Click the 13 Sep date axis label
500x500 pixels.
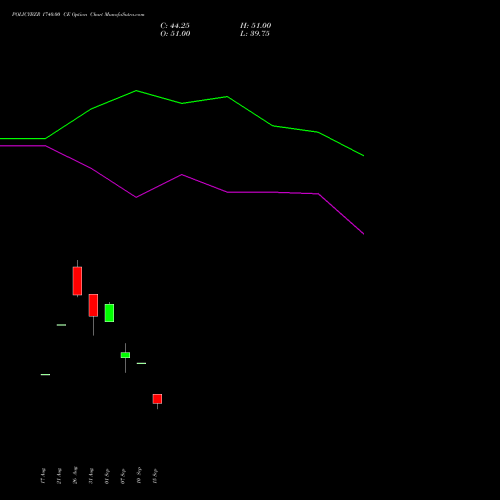(x=155, y=476)
